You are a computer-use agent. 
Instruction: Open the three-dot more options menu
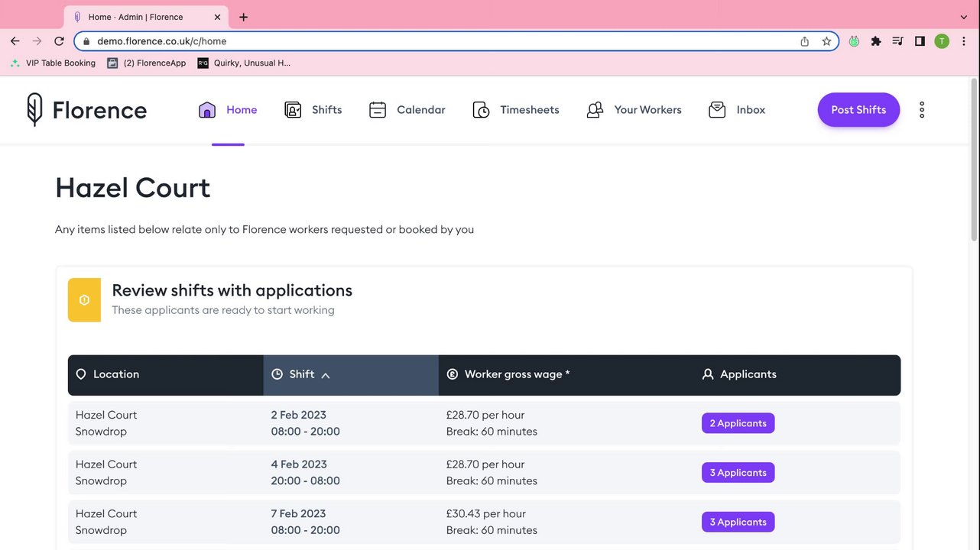click(x=922, y=110)
